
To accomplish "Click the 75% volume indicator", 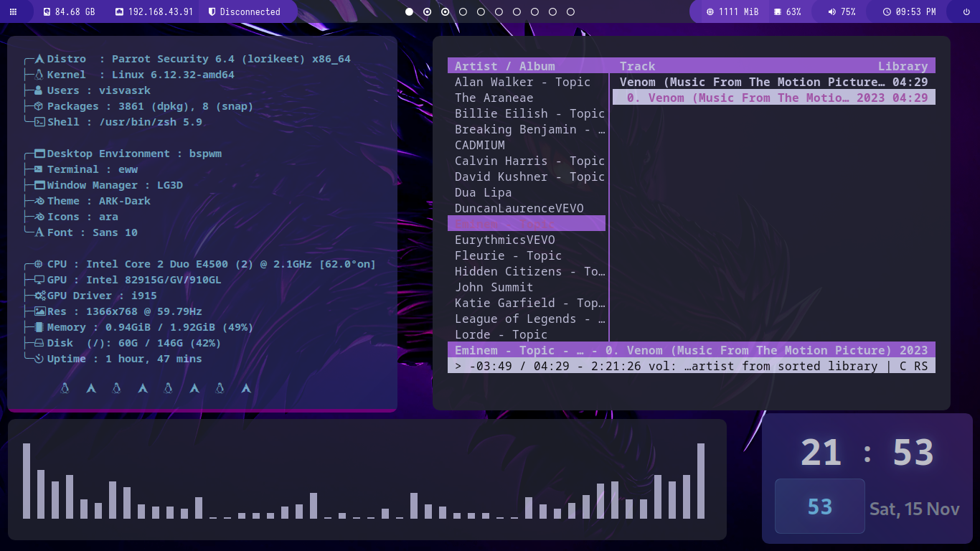I will click(842, 11).
